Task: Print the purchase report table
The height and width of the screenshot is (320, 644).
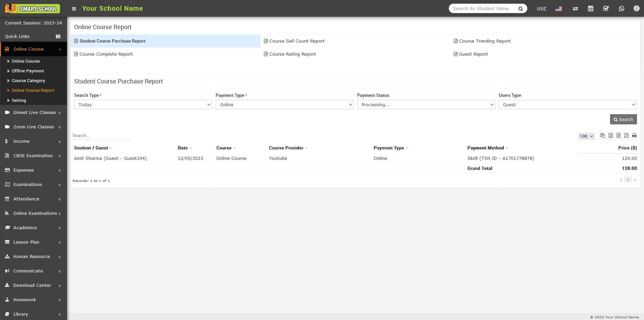Action: tap(634, 136)
